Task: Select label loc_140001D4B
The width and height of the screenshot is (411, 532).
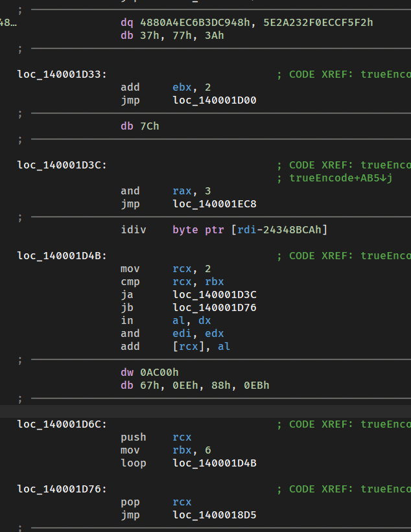Action: click(x=62, y=255)
